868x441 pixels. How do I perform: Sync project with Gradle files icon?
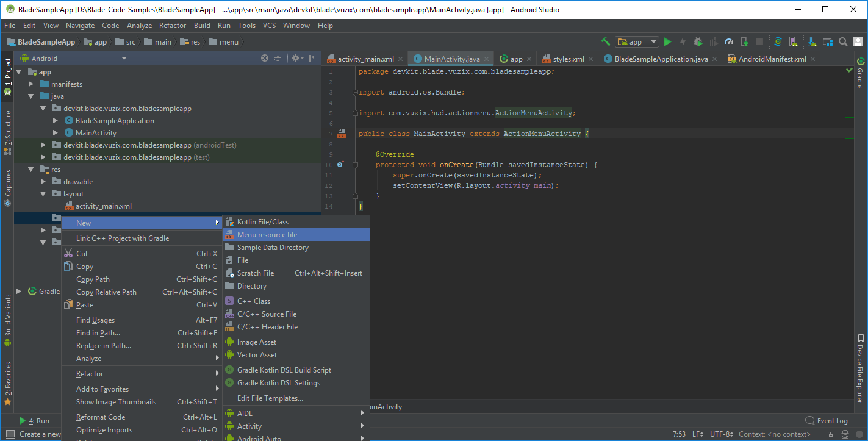(778, 41)
